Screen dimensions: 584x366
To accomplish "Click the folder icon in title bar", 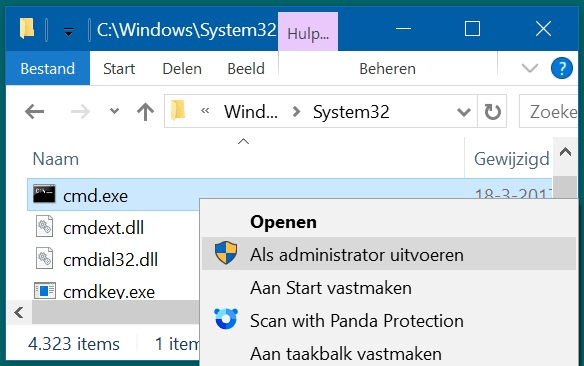I will pos(27,29).
